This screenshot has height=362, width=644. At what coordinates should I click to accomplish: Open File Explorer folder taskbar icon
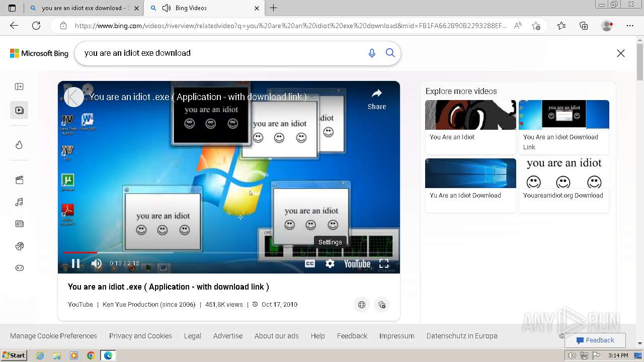tap(57, 355)
